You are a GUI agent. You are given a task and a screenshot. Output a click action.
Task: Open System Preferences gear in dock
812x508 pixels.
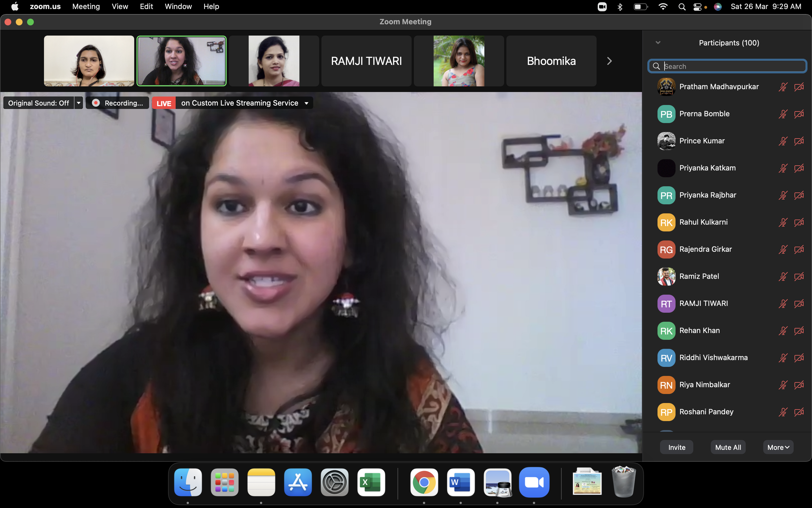coord(335,483)
